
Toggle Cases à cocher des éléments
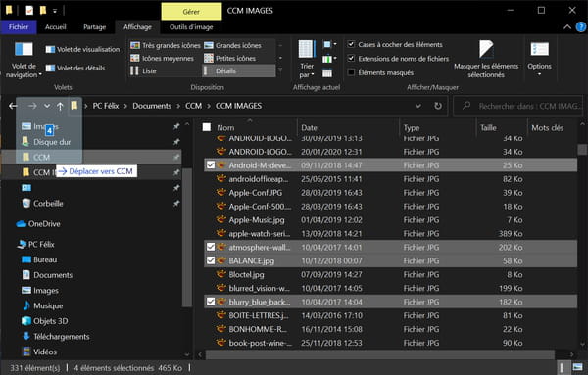coord(351,44)
